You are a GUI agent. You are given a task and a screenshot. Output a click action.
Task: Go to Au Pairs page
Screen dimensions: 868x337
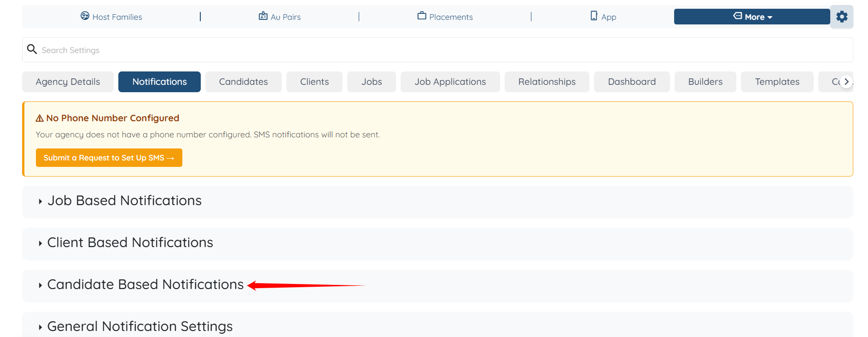[280, 17]
